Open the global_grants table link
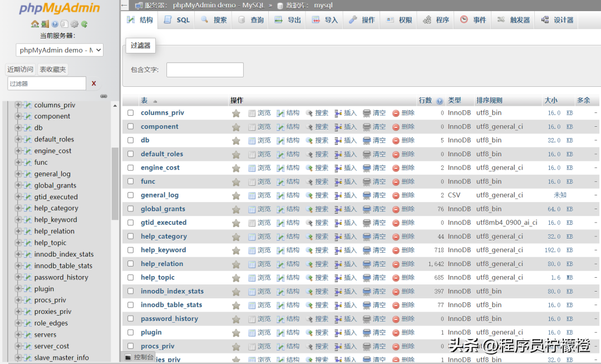Viewport: 601px width, 364px height. coord(163,209)
